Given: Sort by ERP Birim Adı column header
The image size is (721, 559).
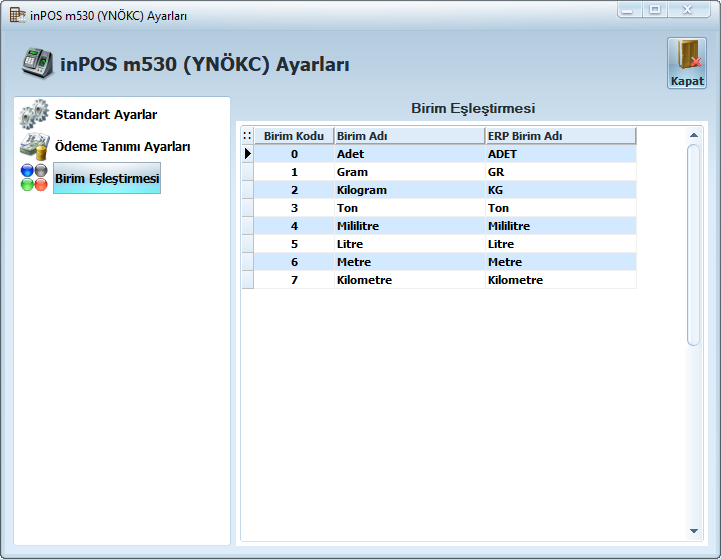Looking at the screenshot, I should (561, 136).
